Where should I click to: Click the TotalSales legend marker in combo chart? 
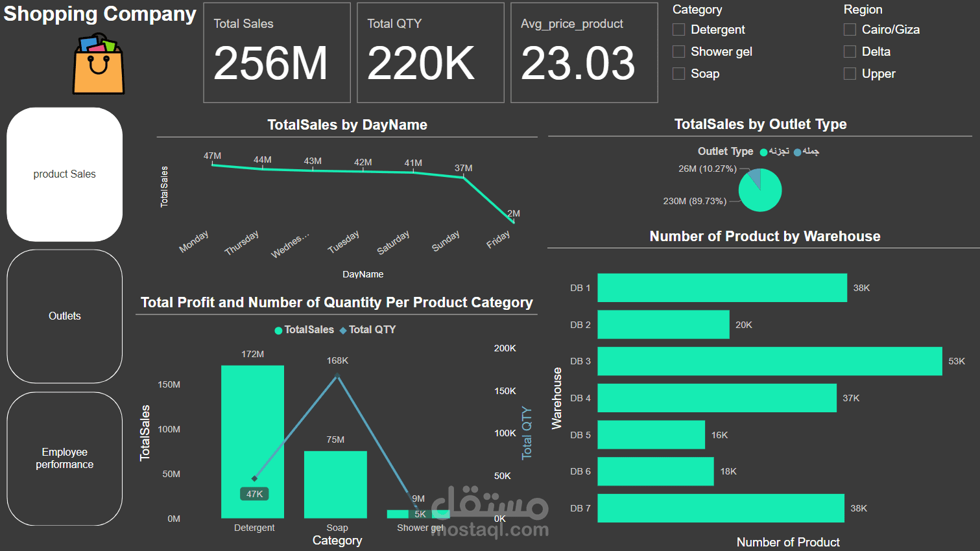point(278,331)
